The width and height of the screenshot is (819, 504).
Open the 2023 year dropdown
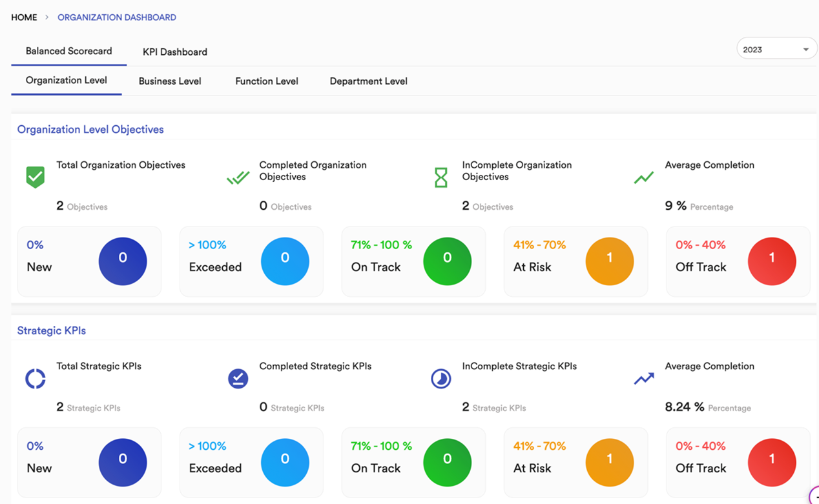coord(776,48)
